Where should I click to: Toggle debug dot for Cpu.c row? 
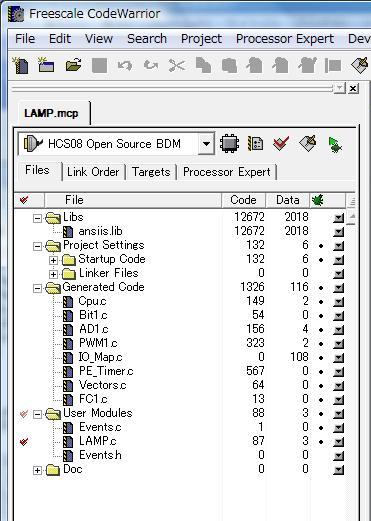pyautogui.click(x=321, y=302)
